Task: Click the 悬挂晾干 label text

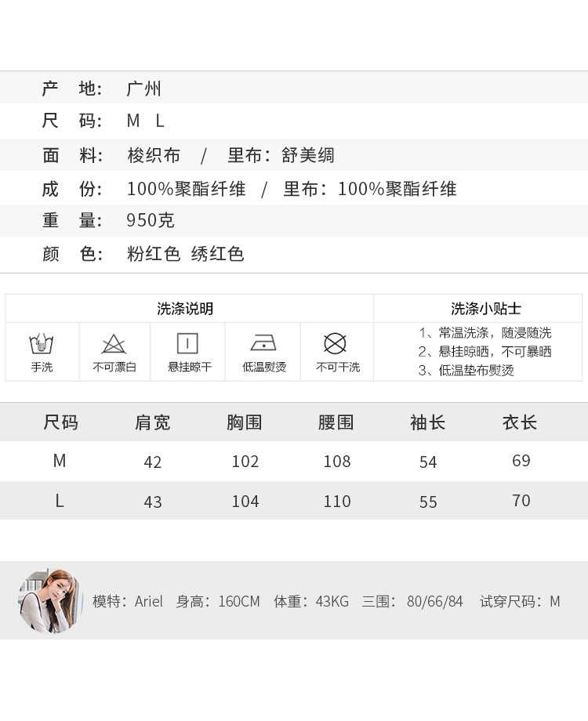Action: pyautogui.click(x=190, y=367)
